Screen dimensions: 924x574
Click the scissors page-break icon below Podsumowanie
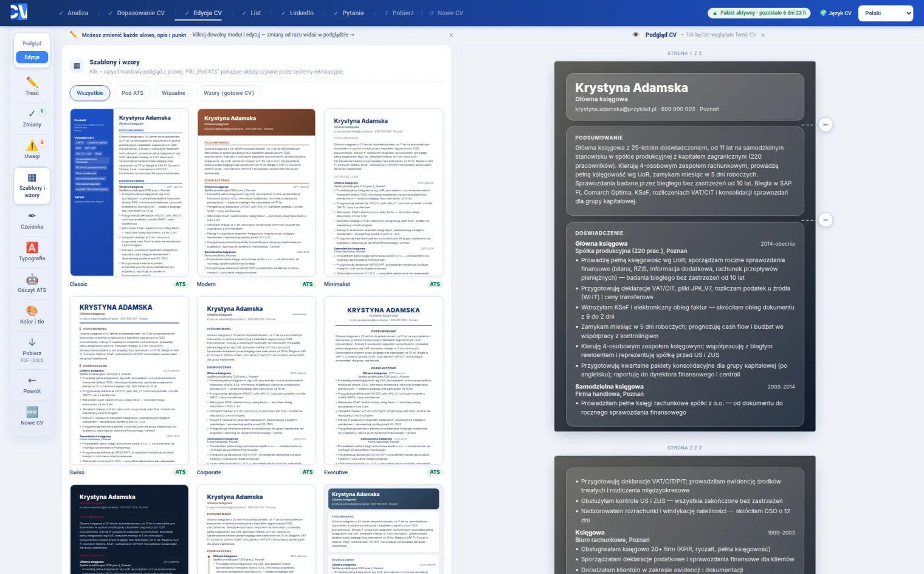825,220
